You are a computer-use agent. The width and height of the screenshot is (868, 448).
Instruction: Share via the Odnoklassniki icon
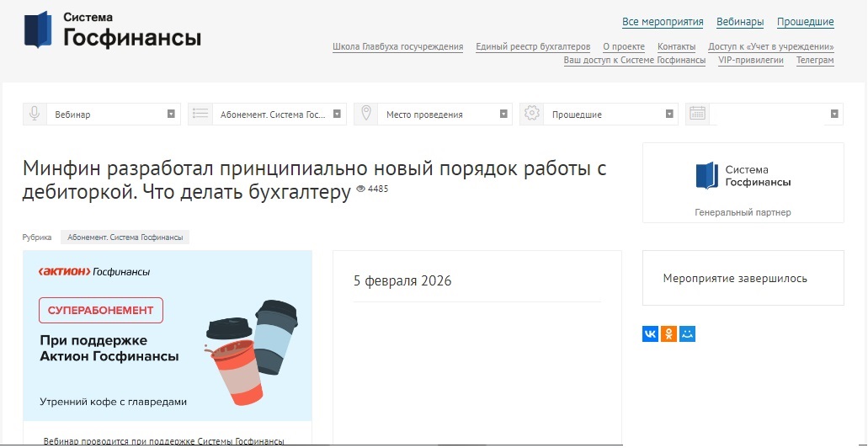(668, 334)
